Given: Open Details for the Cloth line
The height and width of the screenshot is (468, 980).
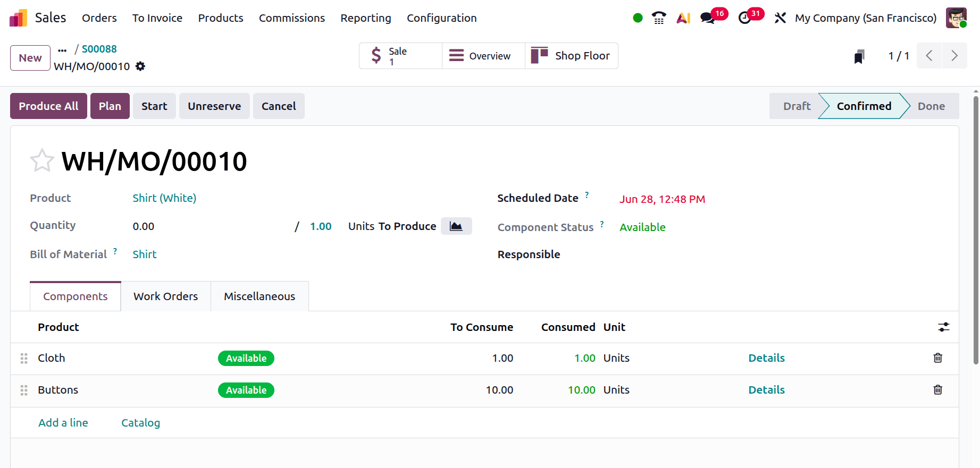Looking at the screenshot, I should (766, 358).
